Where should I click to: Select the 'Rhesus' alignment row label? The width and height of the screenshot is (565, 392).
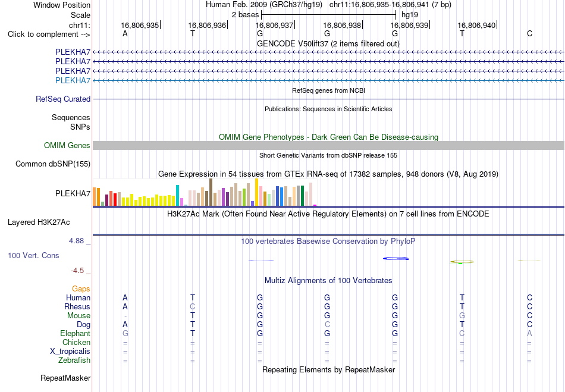click(x=77, y=306)
